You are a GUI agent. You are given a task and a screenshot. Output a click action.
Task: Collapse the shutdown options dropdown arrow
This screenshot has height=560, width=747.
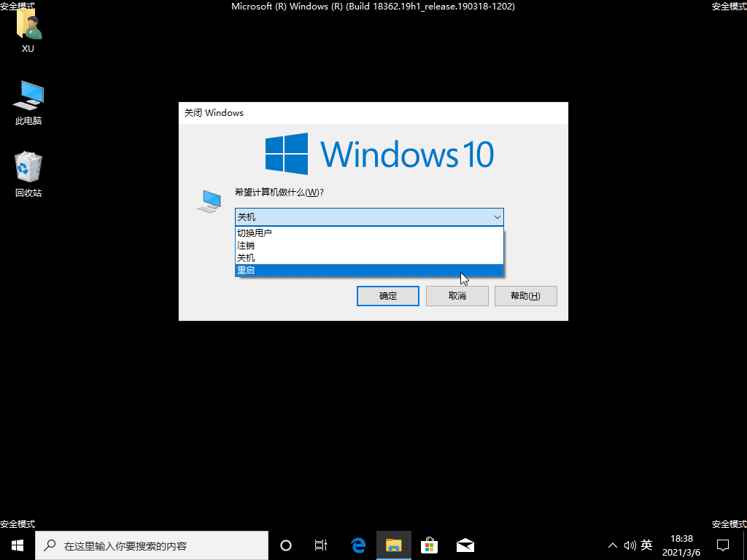pos(497,217)
